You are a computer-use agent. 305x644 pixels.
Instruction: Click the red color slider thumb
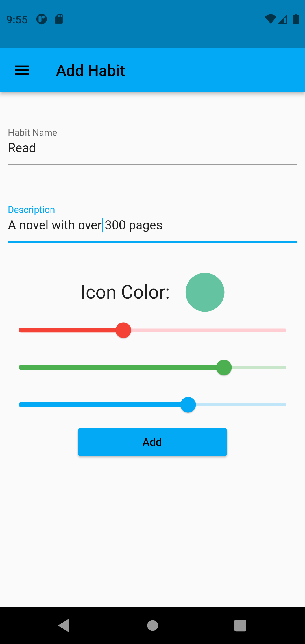point(123,330)
